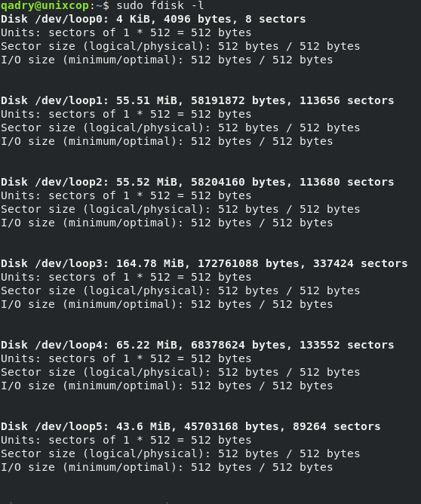This screenshot has width=421, height=504.
Task: Select the Disk /dev/loop0 header line
Action: pos(153,20)
